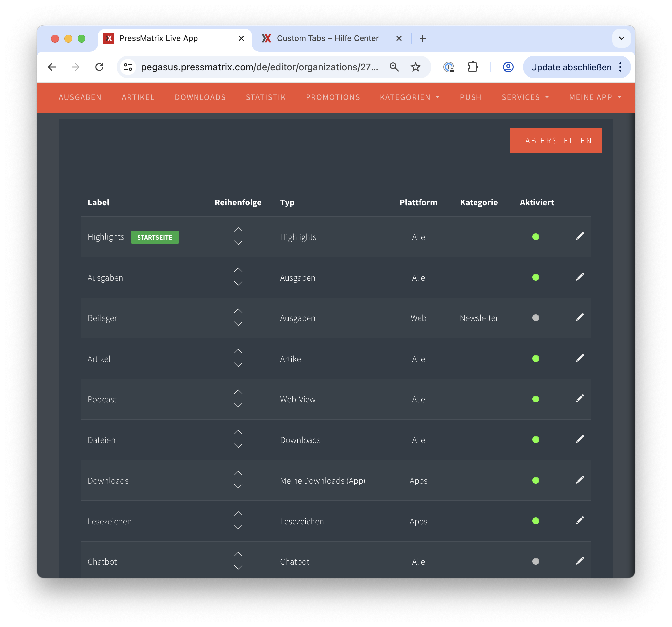Screen dimensions: 672x627
Task: Edit the Highlights tab with pencil icon
Action: pyautogui.click(x=579, y=236)
